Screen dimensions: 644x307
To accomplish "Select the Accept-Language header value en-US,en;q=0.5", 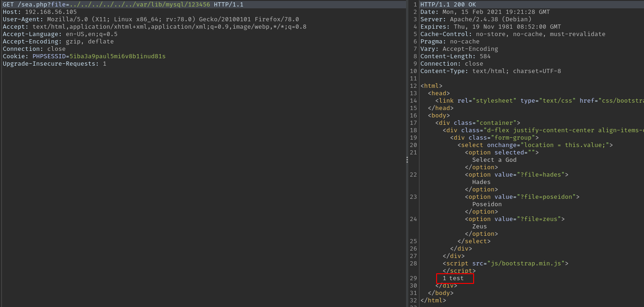I will (92, 34).
